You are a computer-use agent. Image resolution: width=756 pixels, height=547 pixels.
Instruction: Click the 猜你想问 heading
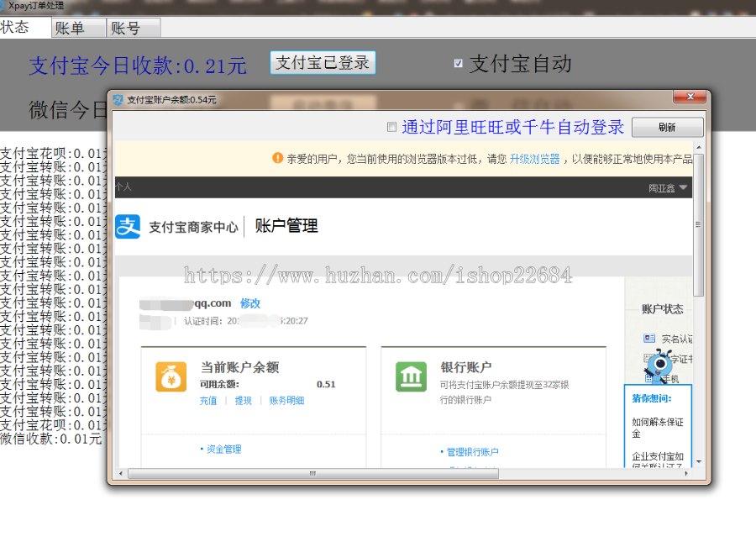click(x=652, y=398)
